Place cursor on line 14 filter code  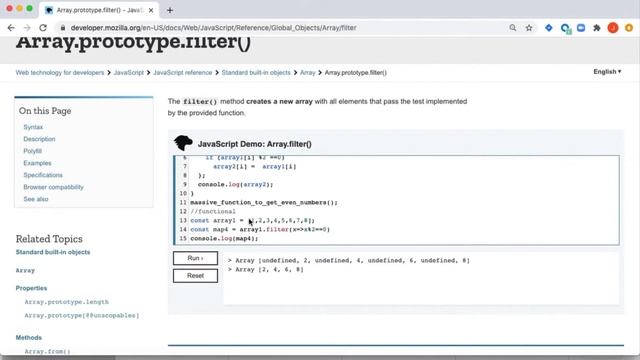coord(260,229)
